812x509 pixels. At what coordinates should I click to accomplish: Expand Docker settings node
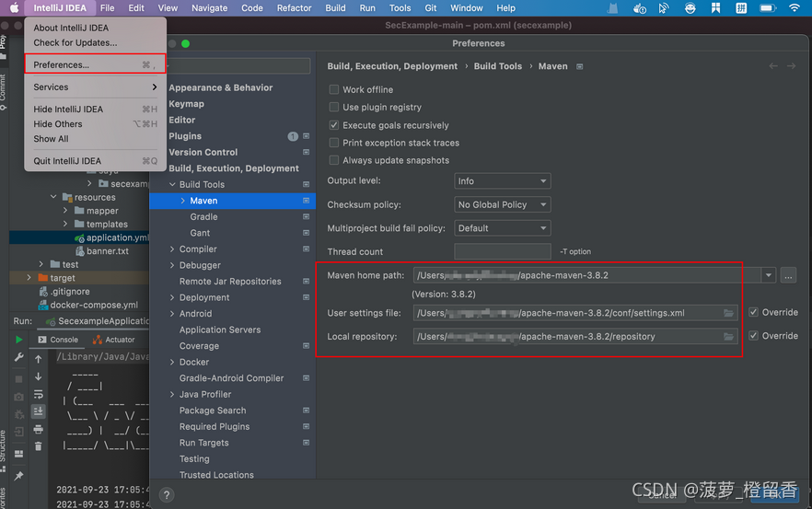coord(172,362)
